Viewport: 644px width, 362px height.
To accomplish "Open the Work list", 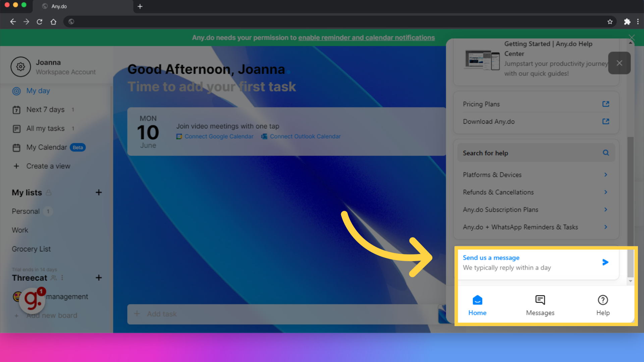I will point(20,230).
